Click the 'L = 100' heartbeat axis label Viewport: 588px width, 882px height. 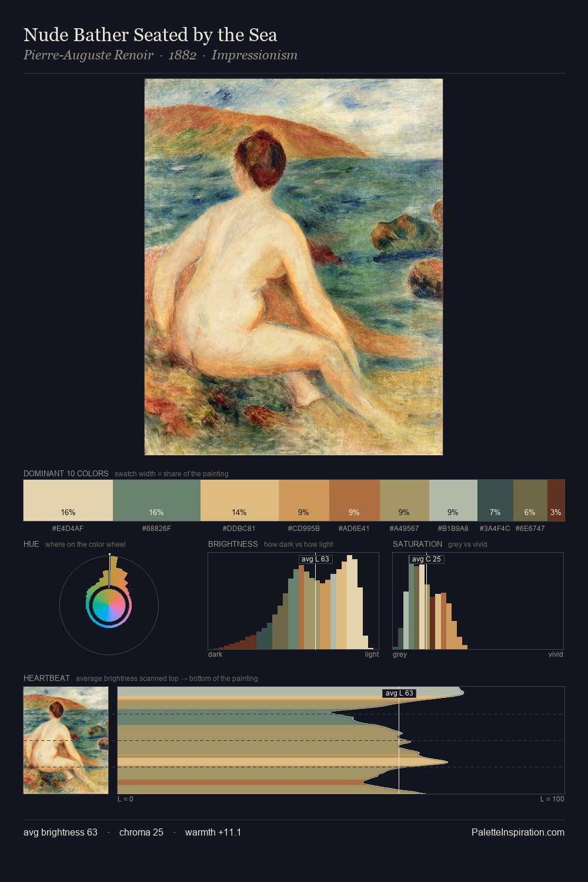(x=552, y=799)
